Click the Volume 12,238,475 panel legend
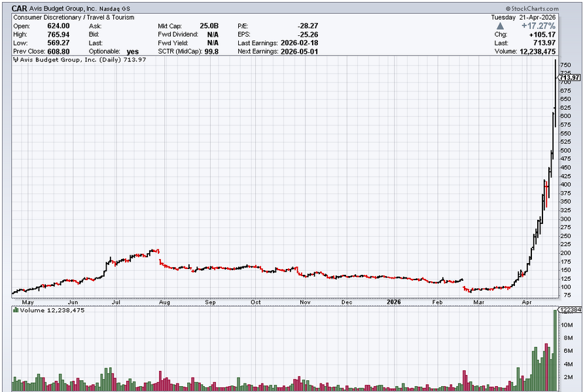The height and width of the screenshot is (392, 583). point(52,310)
